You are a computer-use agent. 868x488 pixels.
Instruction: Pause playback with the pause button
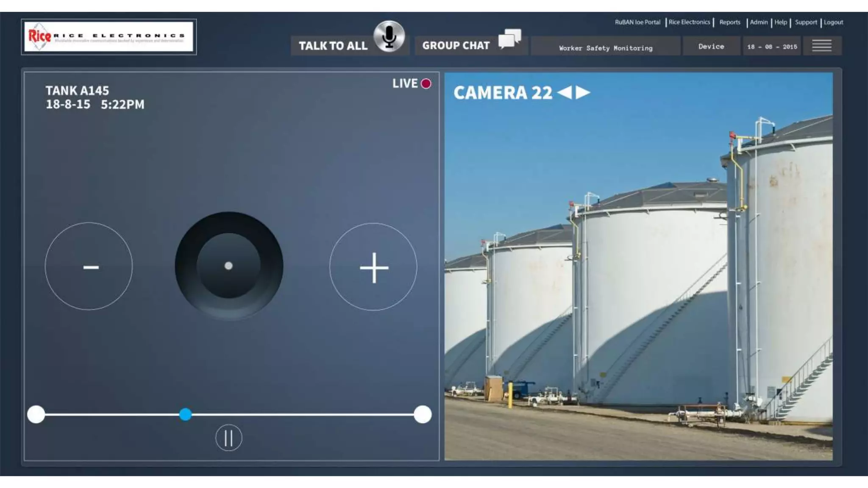coord(228,438)
